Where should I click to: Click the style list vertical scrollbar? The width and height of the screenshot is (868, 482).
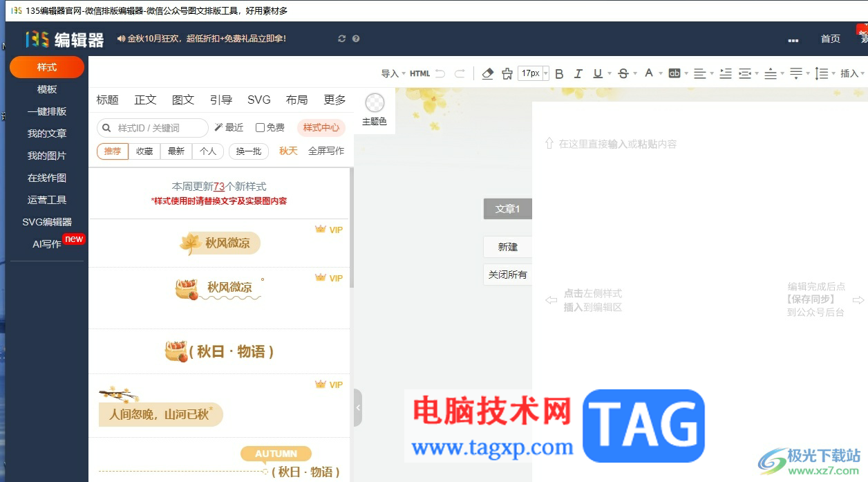pos(351,228)
